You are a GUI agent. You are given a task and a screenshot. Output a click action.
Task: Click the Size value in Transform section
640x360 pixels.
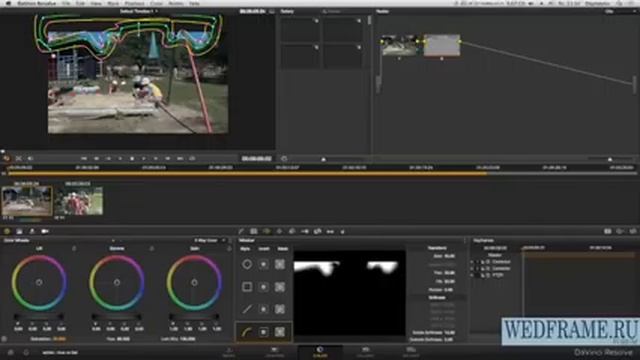[x=449, y=256]
